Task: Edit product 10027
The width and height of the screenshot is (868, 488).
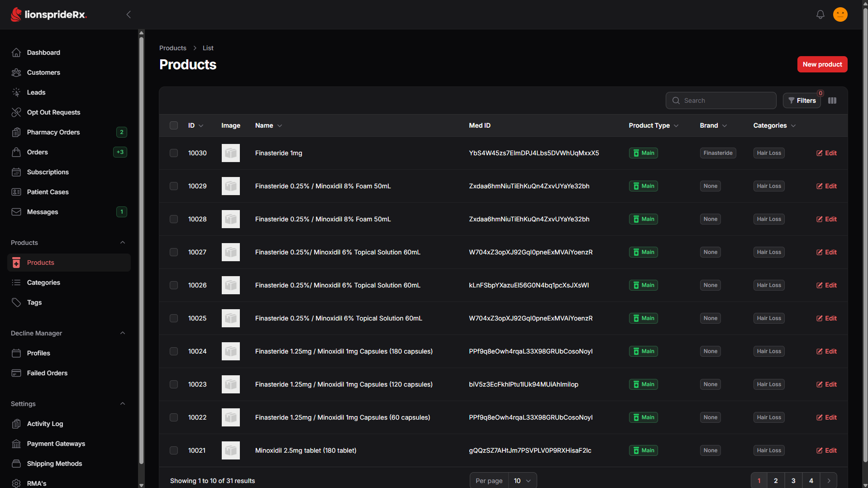Action: pos(826,252)
